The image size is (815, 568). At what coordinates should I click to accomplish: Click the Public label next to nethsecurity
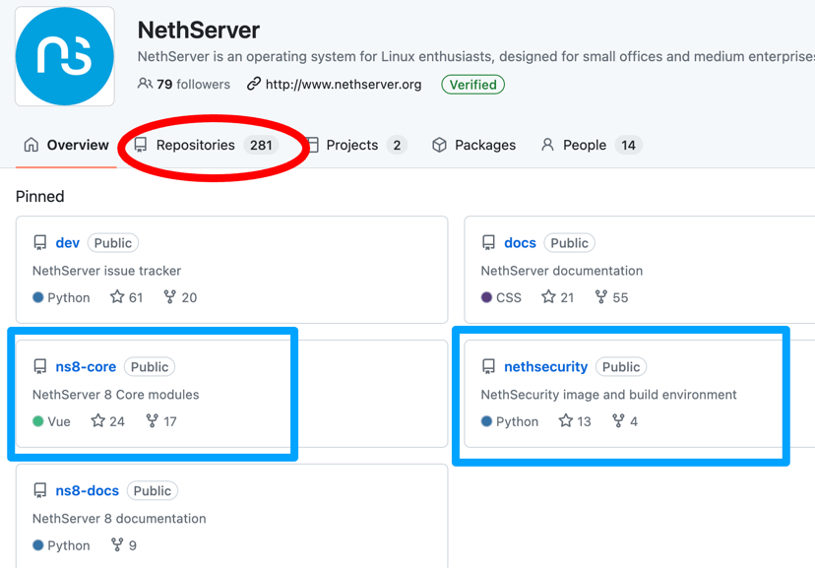tap(621, 367)
